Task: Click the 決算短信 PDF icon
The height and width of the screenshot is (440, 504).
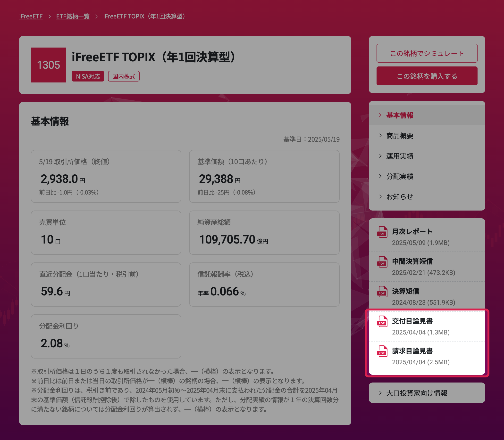Action: click(382, 292)
